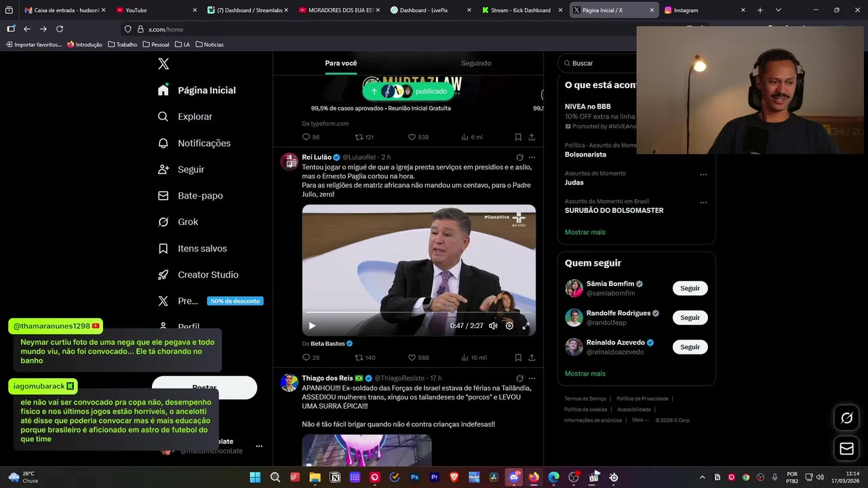Reply to the ad post with 96 comments
The width and height of the screenshot is (868, 488).
pos(311,137)
